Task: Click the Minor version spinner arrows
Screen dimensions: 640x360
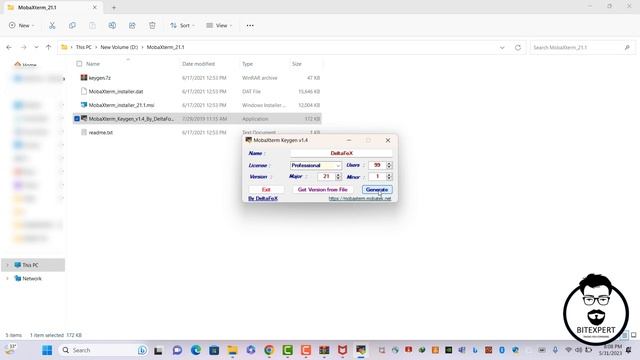Action: point(389,176)
